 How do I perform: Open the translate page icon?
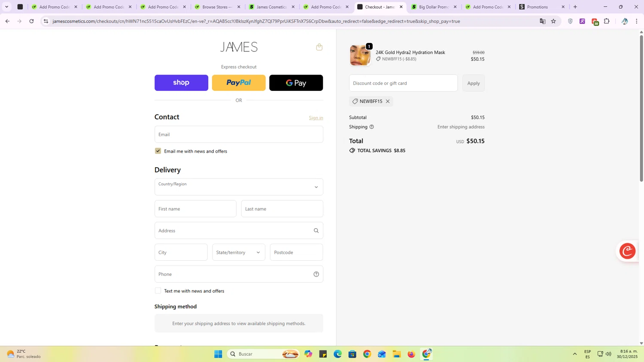tap(543, 21)
